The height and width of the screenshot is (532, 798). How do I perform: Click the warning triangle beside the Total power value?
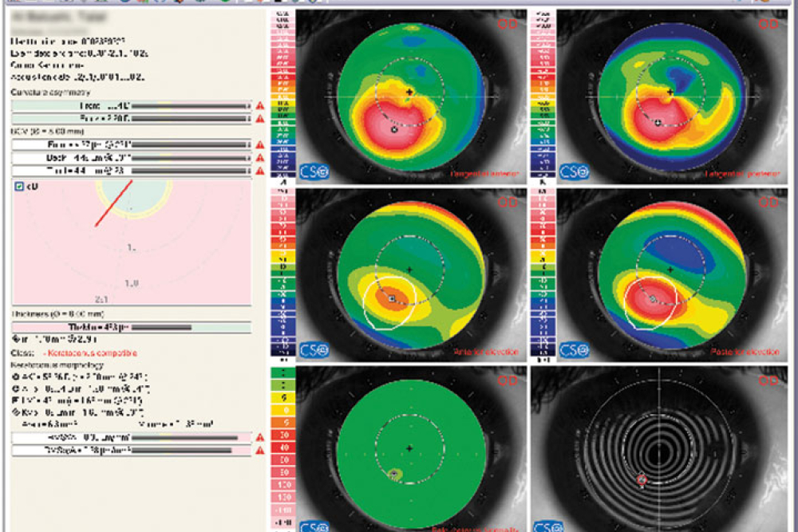pyautogui.click(x=262, y=169)
